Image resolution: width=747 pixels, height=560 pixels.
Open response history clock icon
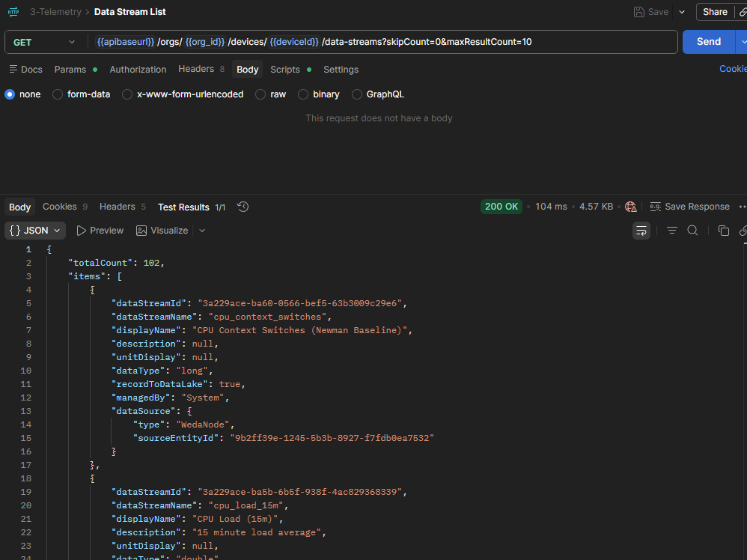(x=243, y=207)
